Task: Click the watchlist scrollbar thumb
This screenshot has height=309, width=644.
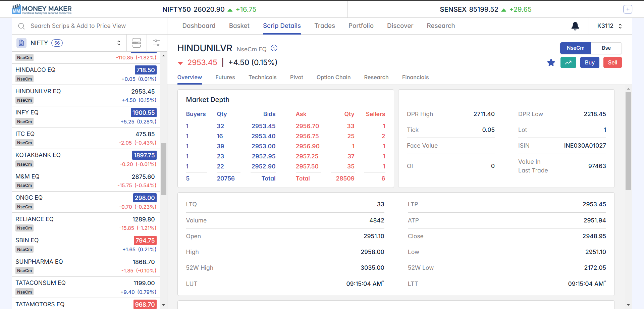Action: pos(164,169)
